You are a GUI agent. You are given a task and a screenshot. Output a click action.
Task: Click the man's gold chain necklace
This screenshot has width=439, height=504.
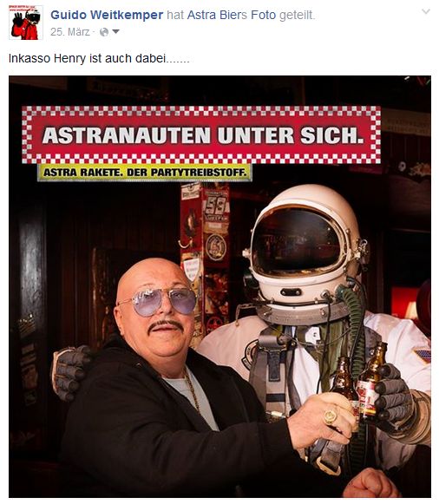[x=192, y=389]
